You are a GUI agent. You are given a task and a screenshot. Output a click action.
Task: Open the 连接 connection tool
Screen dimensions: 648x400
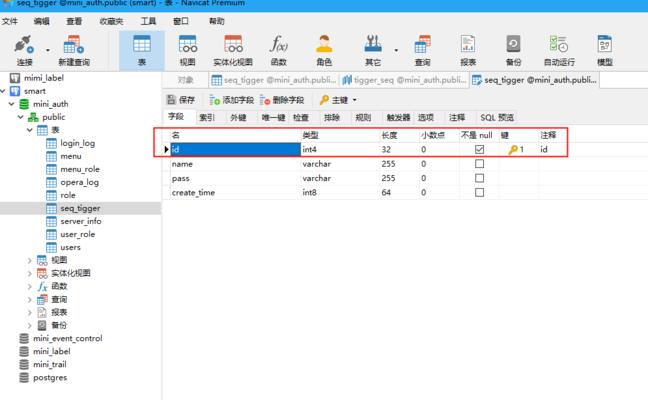point(24,50)
